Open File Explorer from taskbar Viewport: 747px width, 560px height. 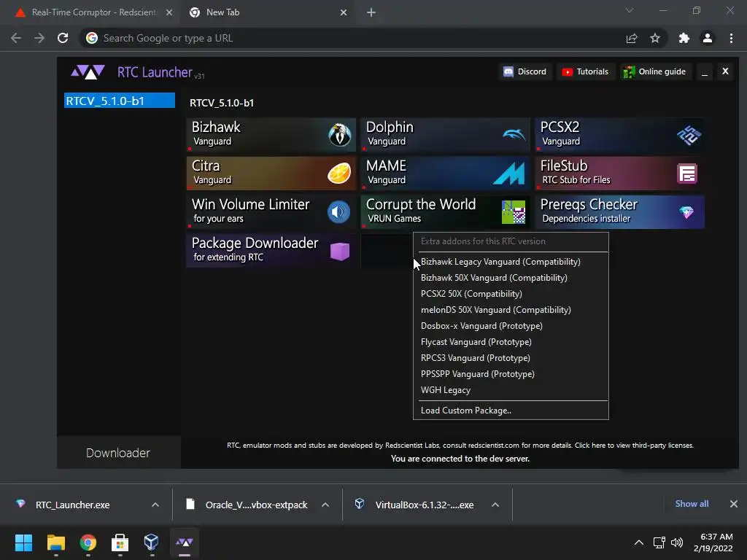click(55, 542)
